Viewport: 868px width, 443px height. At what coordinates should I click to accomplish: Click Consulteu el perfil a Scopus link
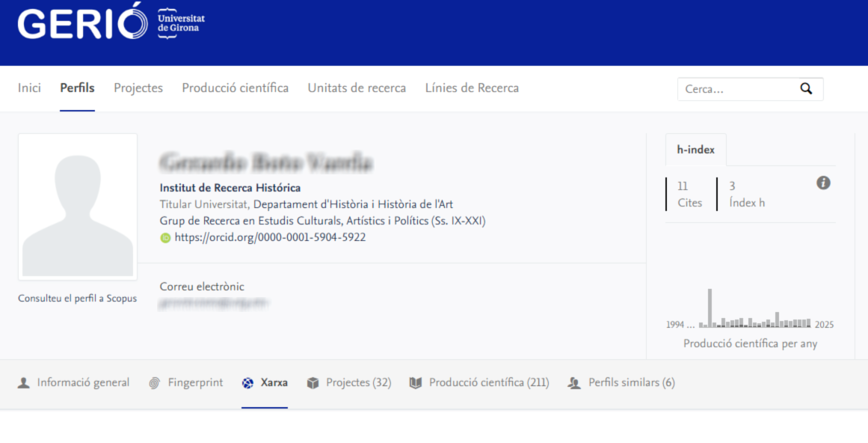coord(77,299)
